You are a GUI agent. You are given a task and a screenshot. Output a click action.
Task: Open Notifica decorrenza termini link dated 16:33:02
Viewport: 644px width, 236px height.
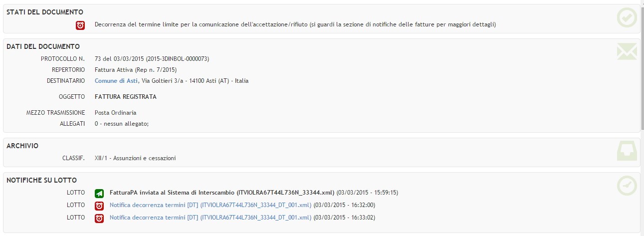[211, 218]
